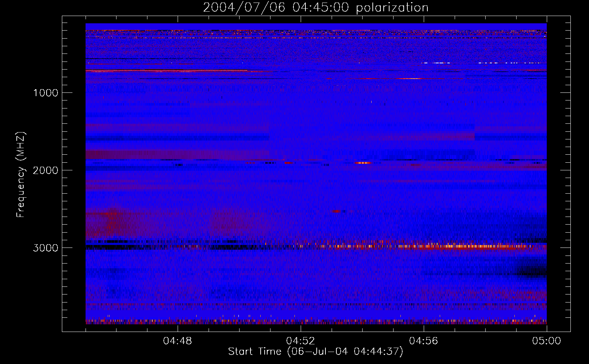Click the '3000' frequency tick label
Viewport: 589px width, 364px height.
click(46, 248)
